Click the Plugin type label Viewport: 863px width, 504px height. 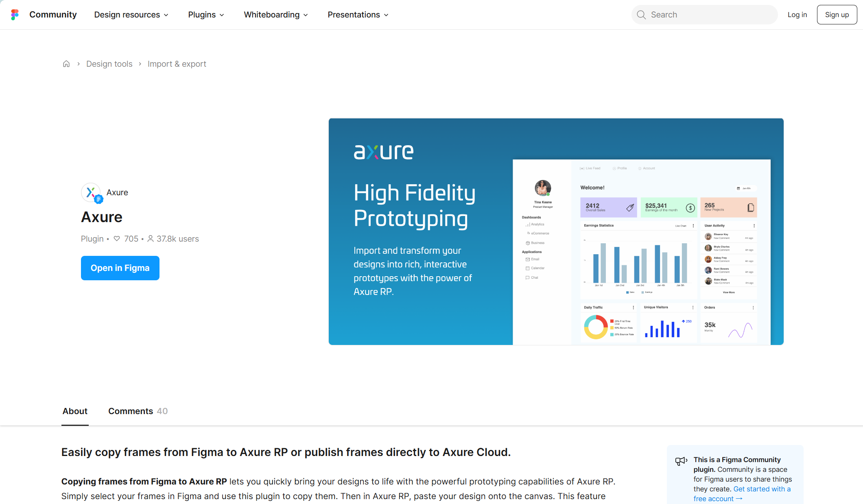coord(92,239)
